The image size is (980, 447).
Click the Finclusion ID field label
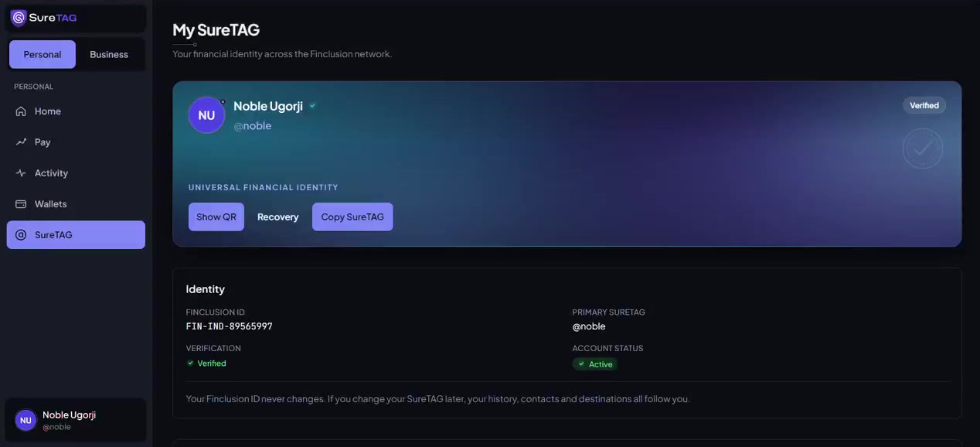pos(216,312)
